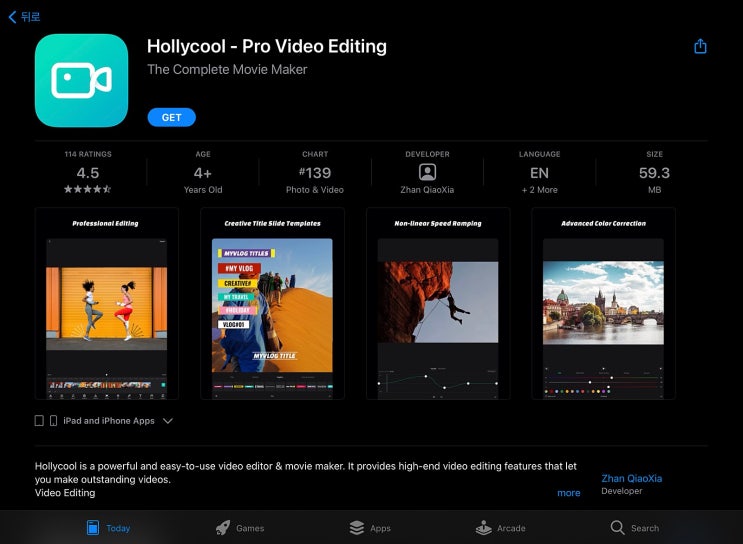Tap the iPhone device icon

pos(54,420)
